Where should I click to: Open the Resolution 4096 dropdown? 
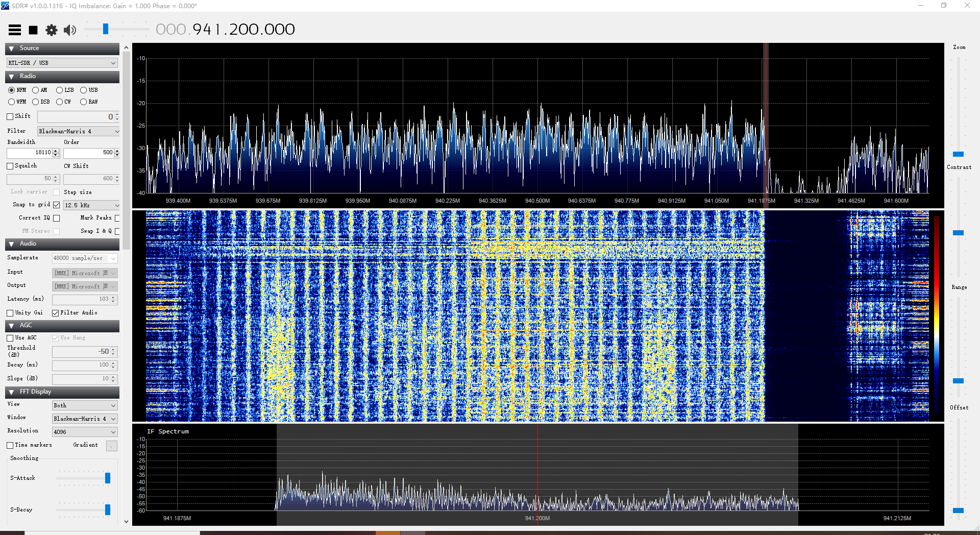coord(85,432)
